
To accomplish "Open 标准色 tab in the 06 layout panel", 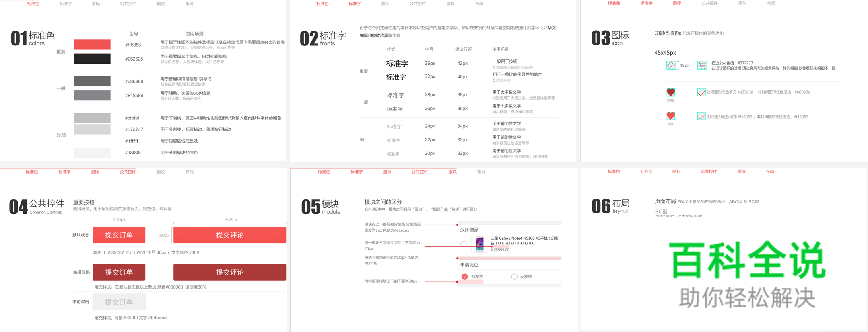I will click(614, 172).
